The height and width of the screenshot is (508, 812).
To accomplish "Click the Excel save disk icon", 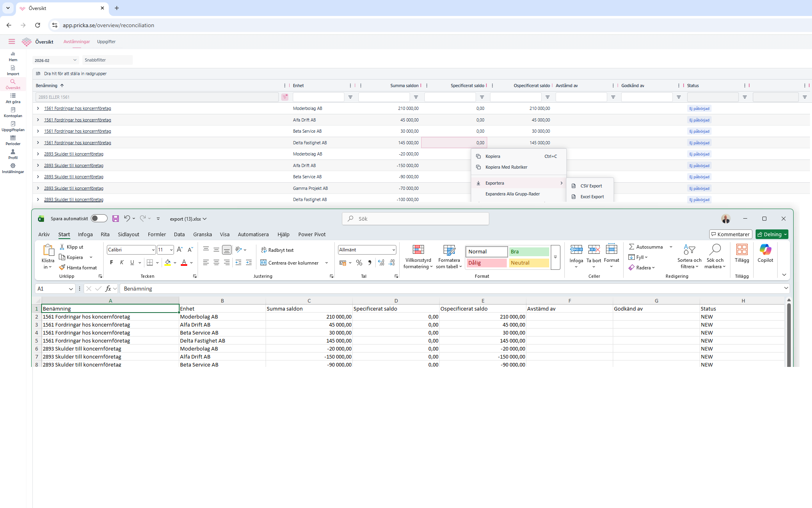I will pos(116,219).
